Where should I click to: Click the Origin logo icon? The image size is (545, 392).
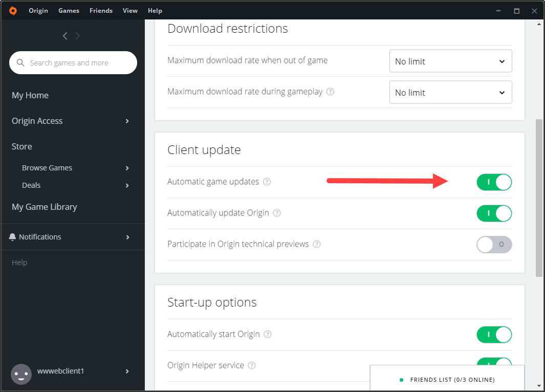[x=13, y=11]
